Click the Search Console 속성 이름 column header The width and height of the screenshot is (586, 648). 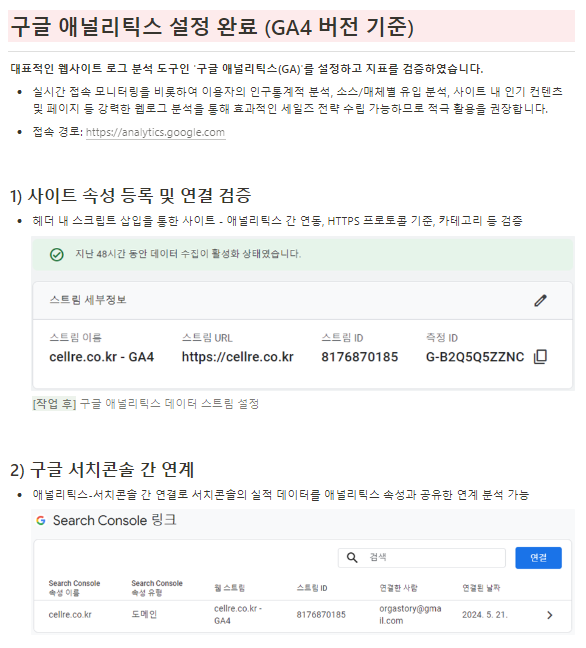coord(74,588)
